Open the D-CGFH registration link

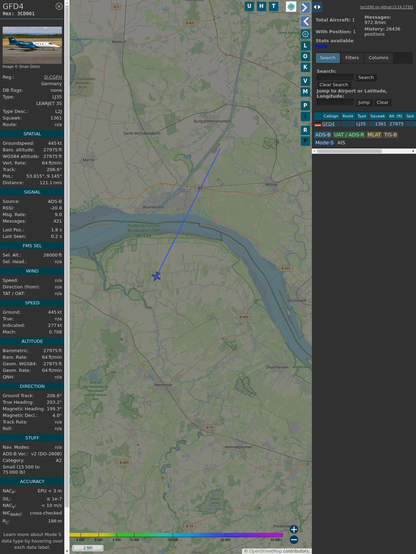53,77
